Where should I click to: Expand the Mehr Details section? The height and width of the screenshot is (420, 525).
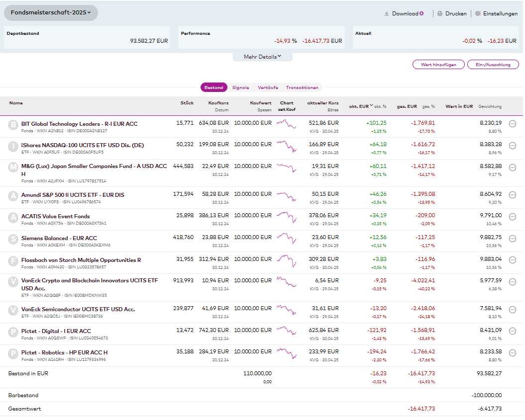pos(262,57)
